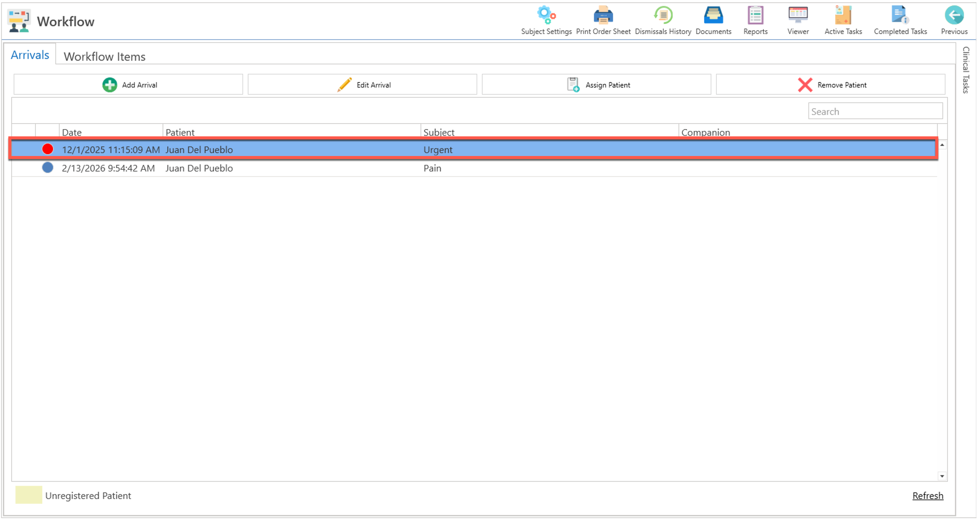Image resolution: width=980 pixels, height=521 pixels.
Task: Launch the Viewer monitor icon
Action: (798, 15)
